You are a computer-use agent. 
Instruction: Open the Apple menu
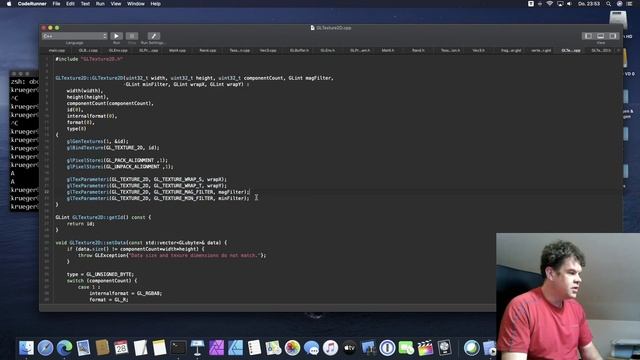(9, 4)
